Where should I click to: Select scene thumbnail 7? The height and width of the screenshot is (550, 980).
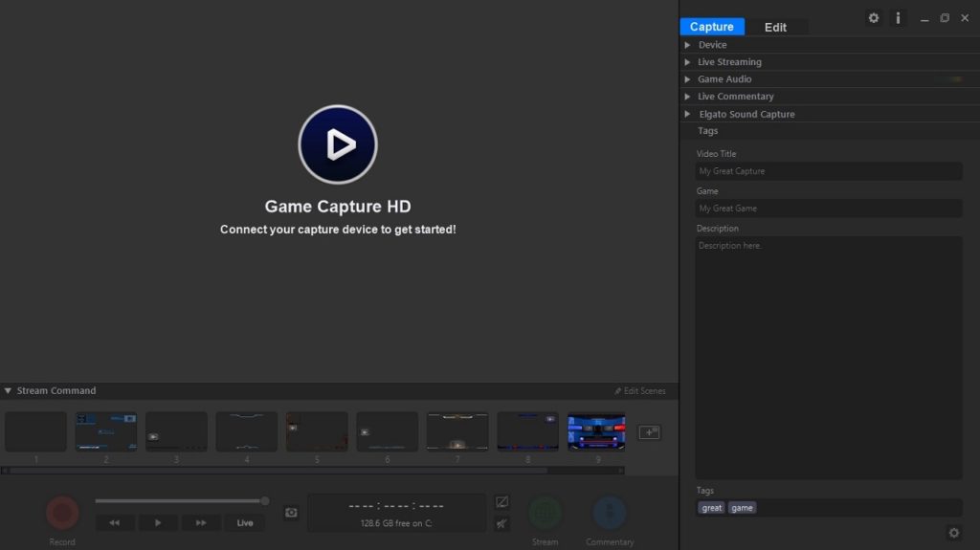457,431
